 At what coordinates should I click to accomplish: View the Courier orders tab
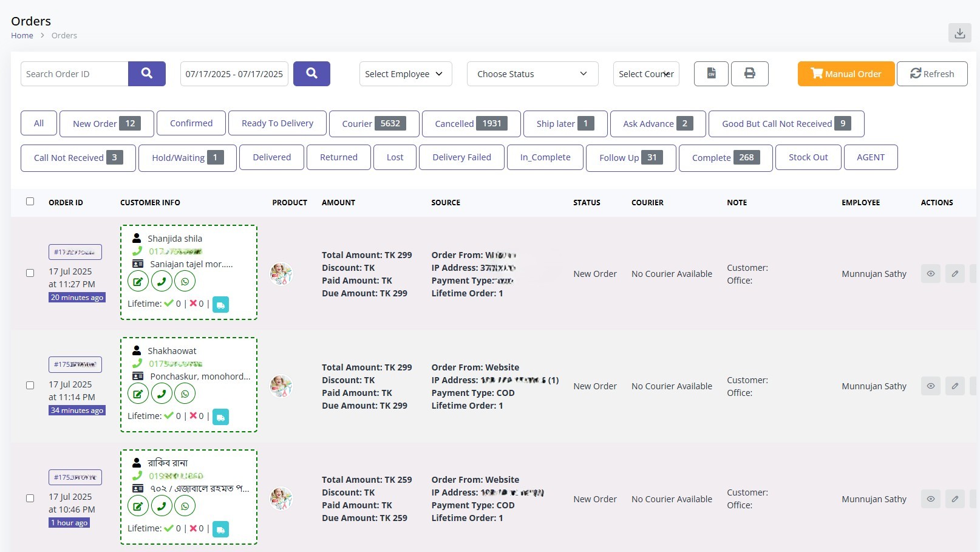tap(373, 123)
